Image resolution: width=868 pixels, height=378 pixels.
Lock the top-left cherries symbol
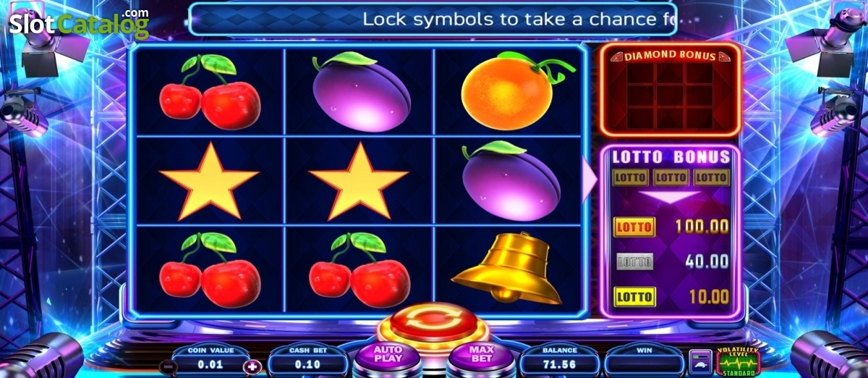209,91
